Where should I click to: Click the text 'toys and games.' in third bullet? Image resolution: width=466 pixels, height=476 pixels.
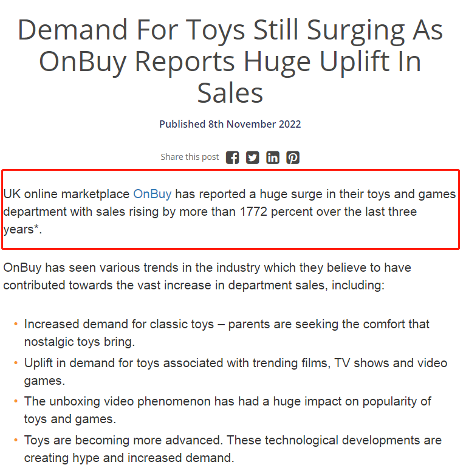click(70, 419)
